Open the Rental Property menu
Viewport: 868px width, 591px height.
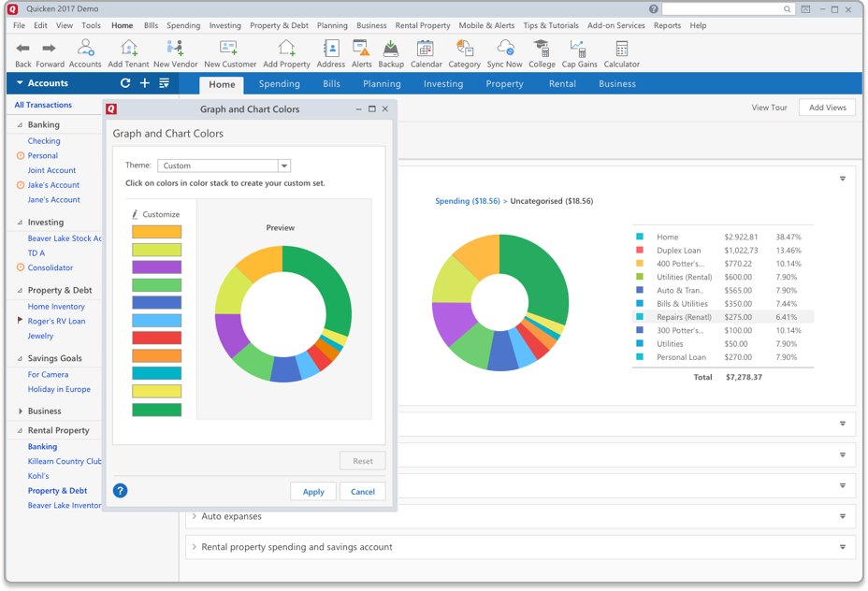click(x=423, y=25)
